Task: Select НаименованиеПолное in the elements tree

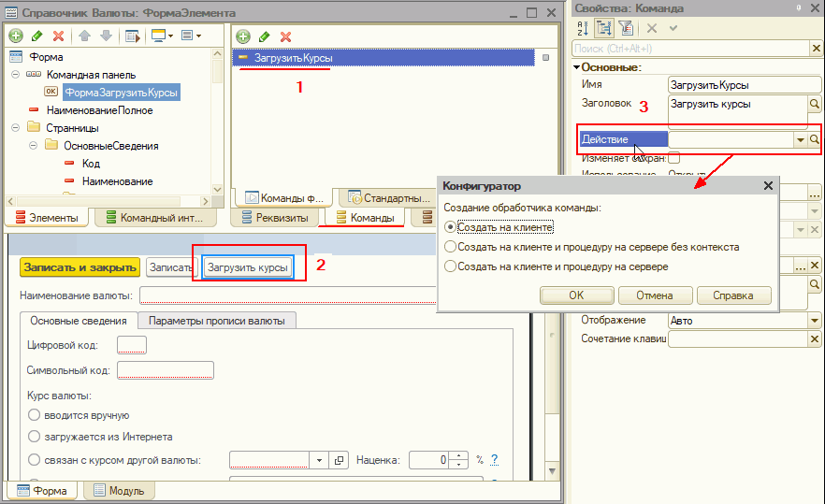Action: [99, 110]
